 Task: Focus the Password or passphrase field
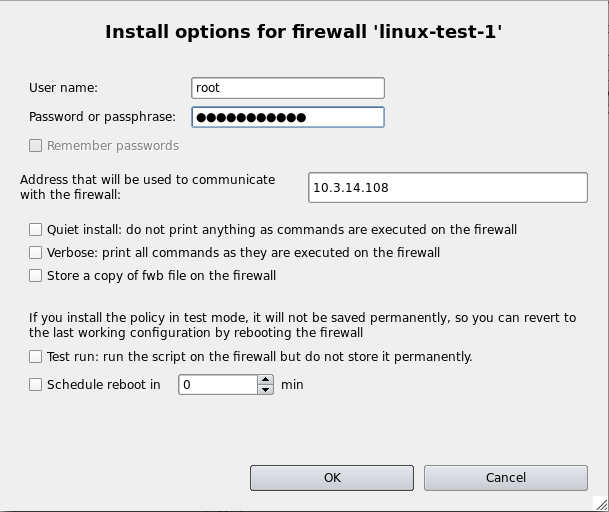[287, 117]
